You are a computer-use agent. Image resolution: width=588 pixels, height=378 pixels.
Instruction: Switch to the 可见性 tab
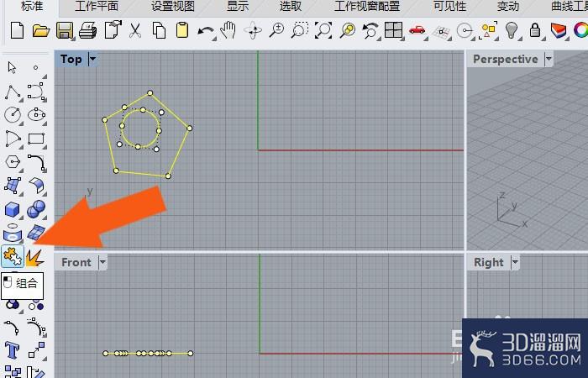coord(449,6)
